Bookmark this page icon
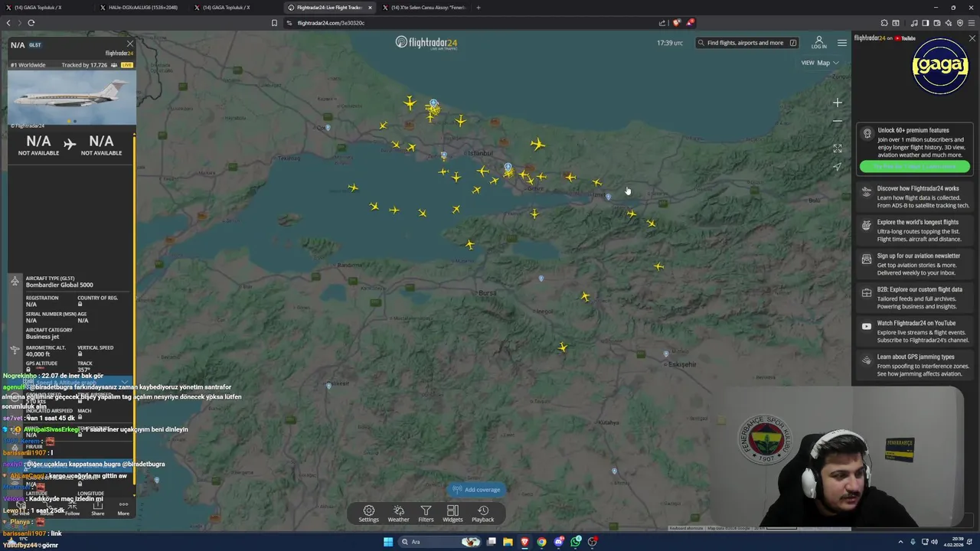Image resolution: width=980 pixels, height=551 pixels. [274, 23]
